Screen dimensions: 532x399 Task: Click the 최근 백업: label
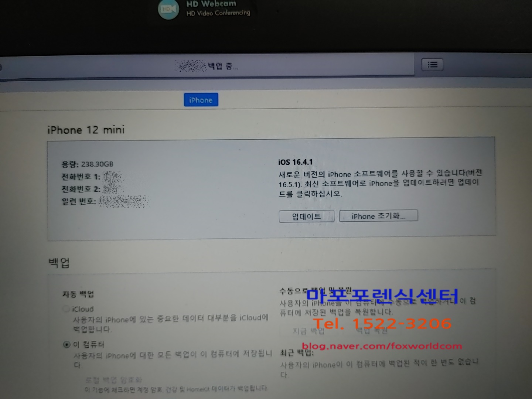click(x=297, y=353)
